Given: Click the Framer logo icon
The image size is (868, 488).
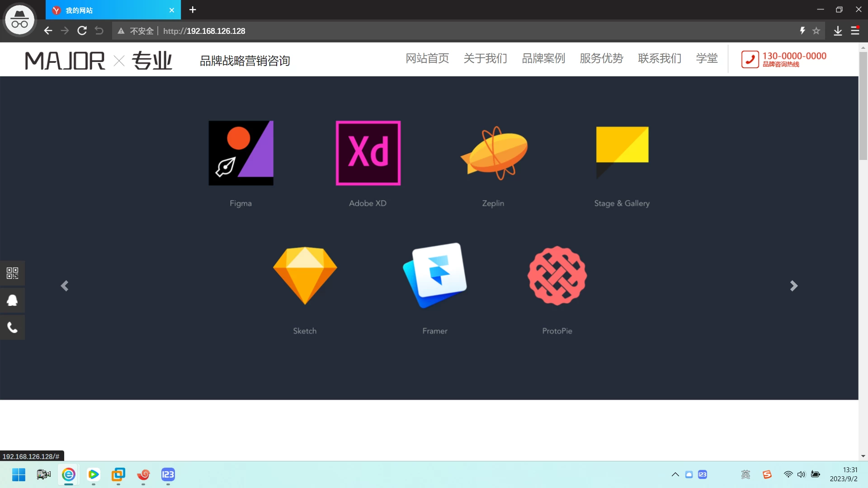Looking at the screenshot, I should point(435,276).
